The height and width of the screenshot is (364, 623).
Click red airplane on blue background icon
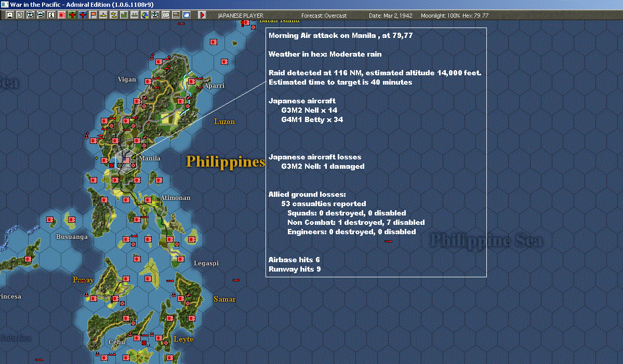(x=82, y=15)
